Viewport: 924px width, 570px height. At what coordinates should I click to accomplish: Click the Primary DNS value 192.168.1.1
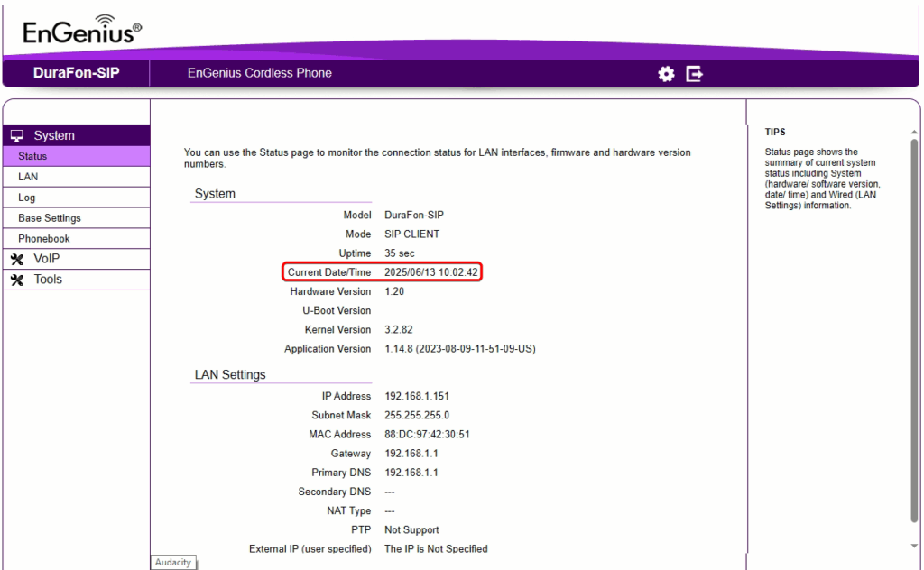click(x=411, y=473)
